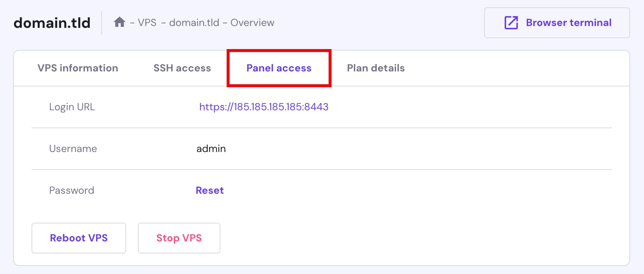The height and width of the screenshot is (274, 644).
Task: Click the highlighted Panel access tab area
Action: point(279,68)
